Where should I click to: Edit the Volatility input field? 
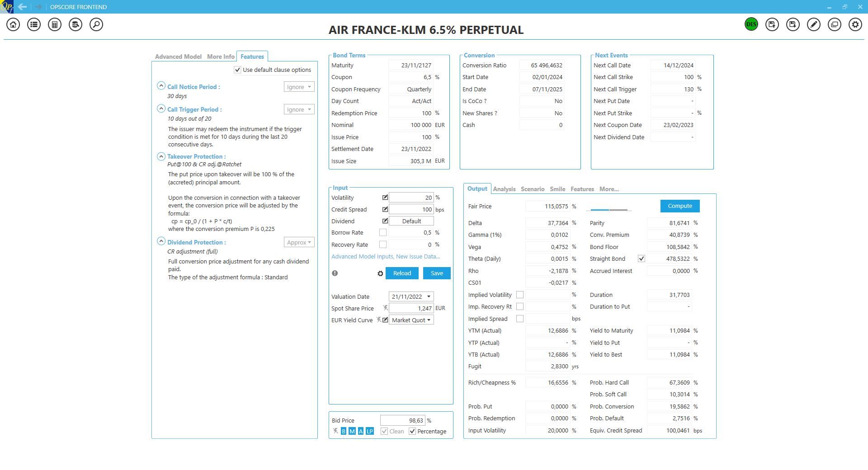(x=411, y=197)
